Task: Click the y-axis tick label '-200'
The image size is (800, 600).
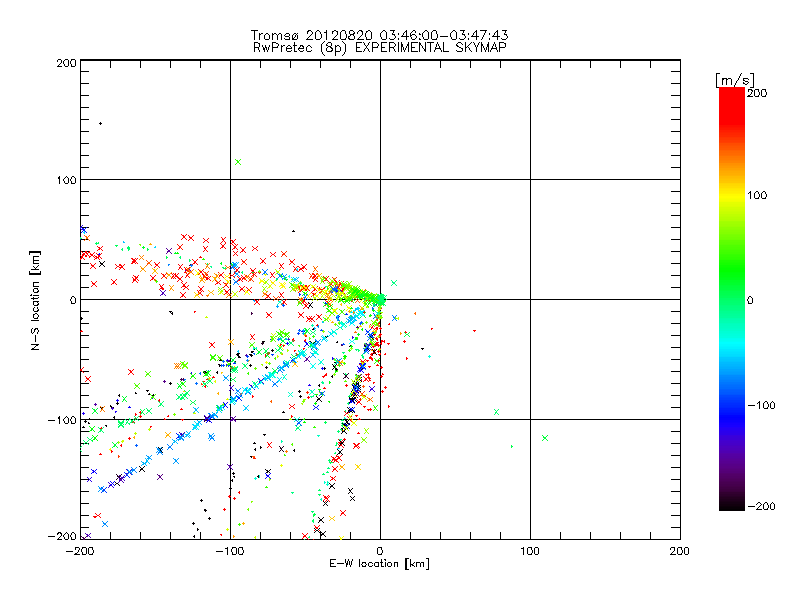Action: (62, 536)
